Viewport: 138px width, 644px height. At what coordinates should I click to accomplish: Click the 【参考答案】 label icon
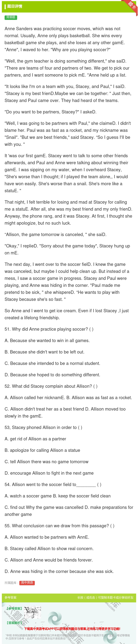14,608
